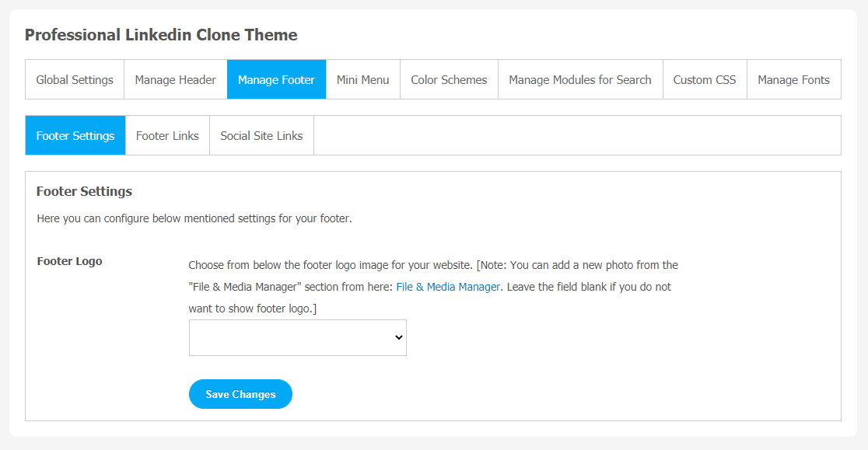Image resolution: width=868 pixels, height=450 pixels.
Task: Select the Manage Footer tab
Action: 276,79
